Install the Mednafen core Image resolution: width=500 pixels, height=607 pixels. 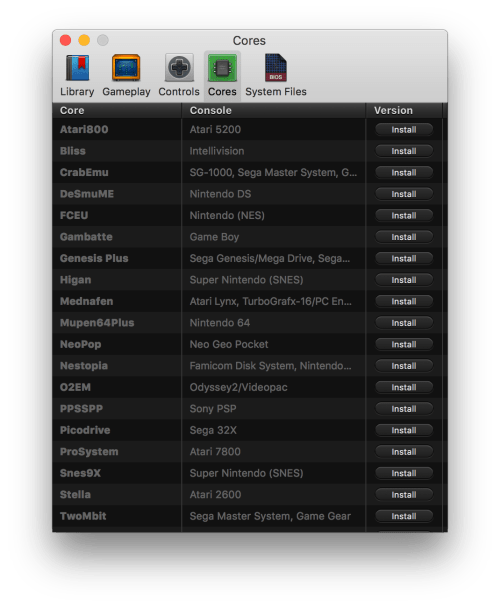[x=404, y=302]
